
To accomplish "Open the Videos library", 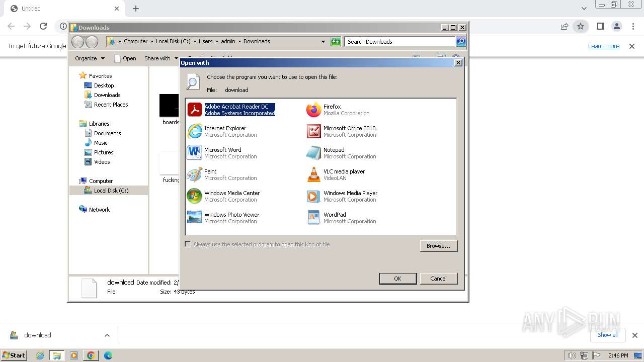I will pyautogui.click(x=102, y=162).
